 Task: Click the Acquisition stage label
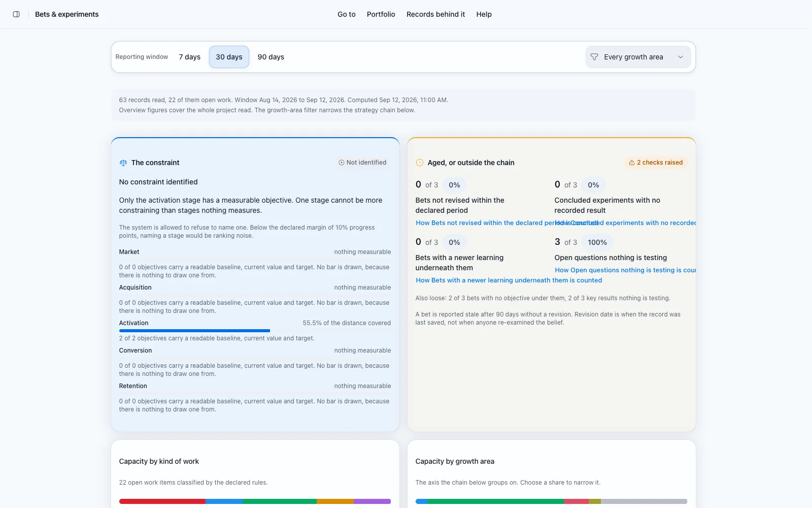click(136, 288)
